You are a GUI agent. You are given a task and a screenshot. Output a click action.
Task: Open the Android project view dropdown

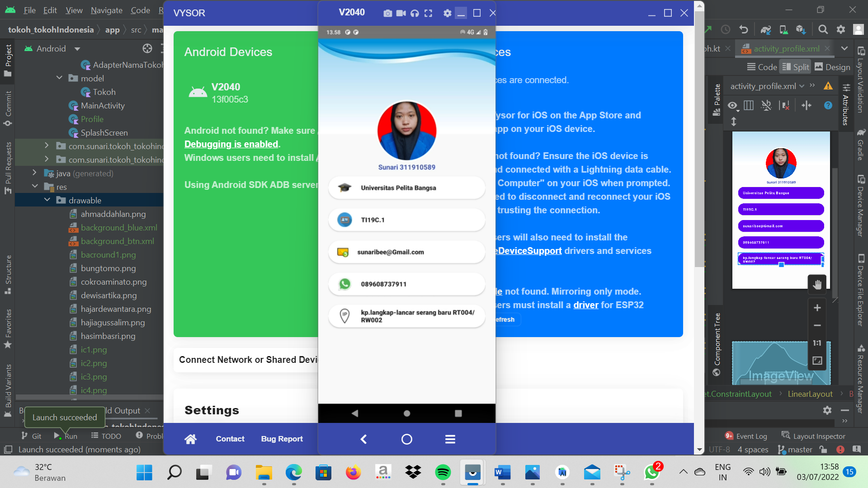[x=77, y=49]
